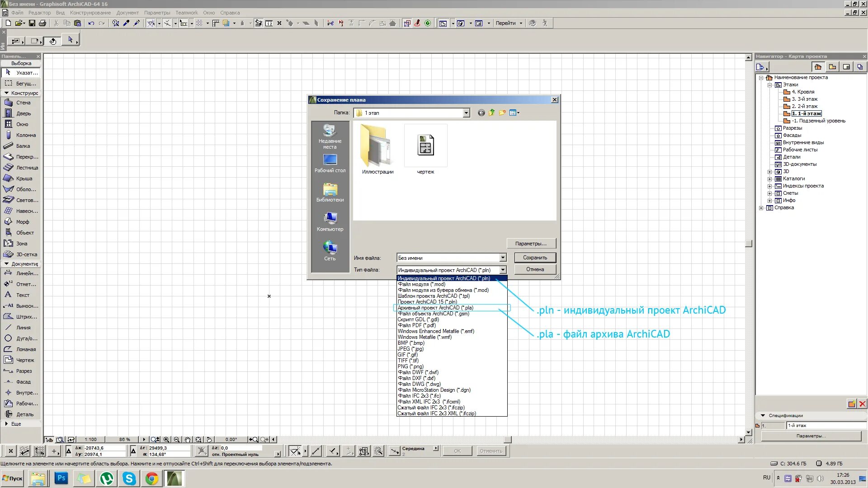Expand the Еще toolbox section

(x=6, y=424)
